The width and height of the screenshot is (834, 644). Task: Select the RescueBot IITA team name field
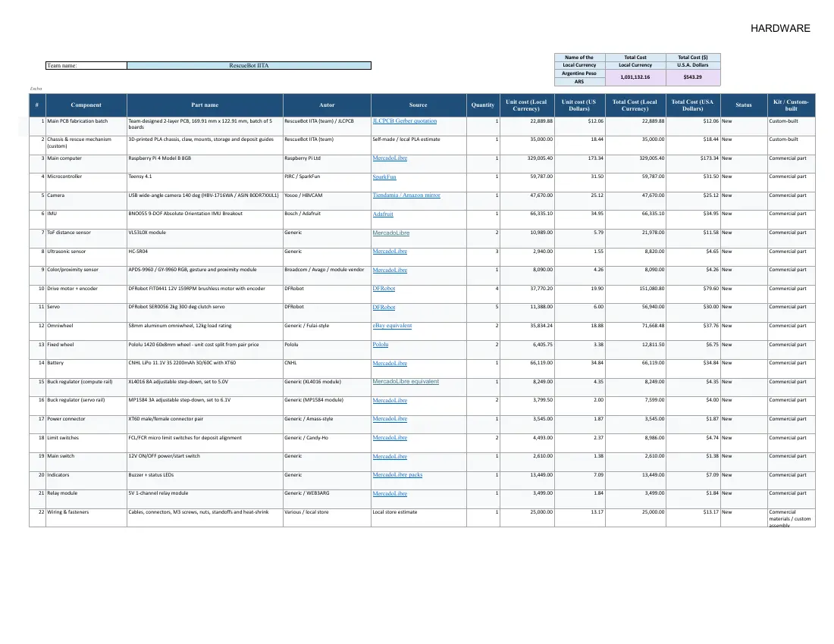pyautogui.click(x=249, y=65)
